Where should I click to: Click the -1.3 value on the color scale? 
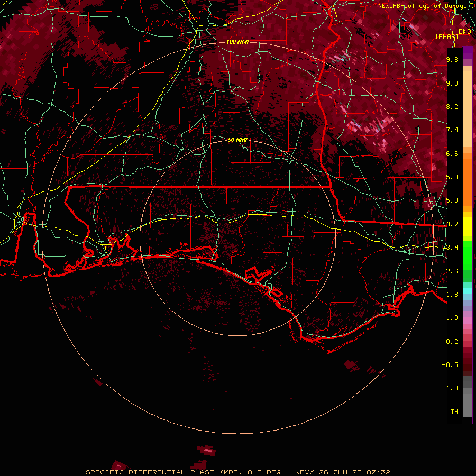pyautogui.click(x=450, y=388)
